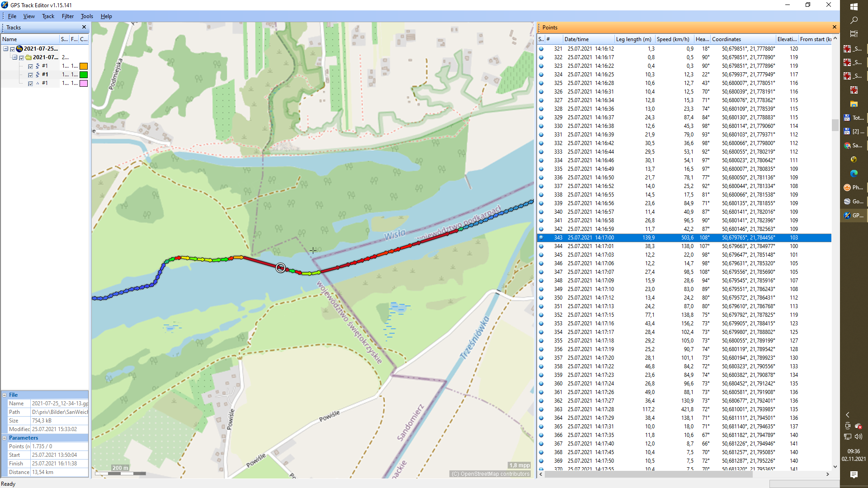Screen dimensions: 868x488
Task: Click the blue point marker icon of row 343
Action: pyautogui.click(x=541, y=238)
